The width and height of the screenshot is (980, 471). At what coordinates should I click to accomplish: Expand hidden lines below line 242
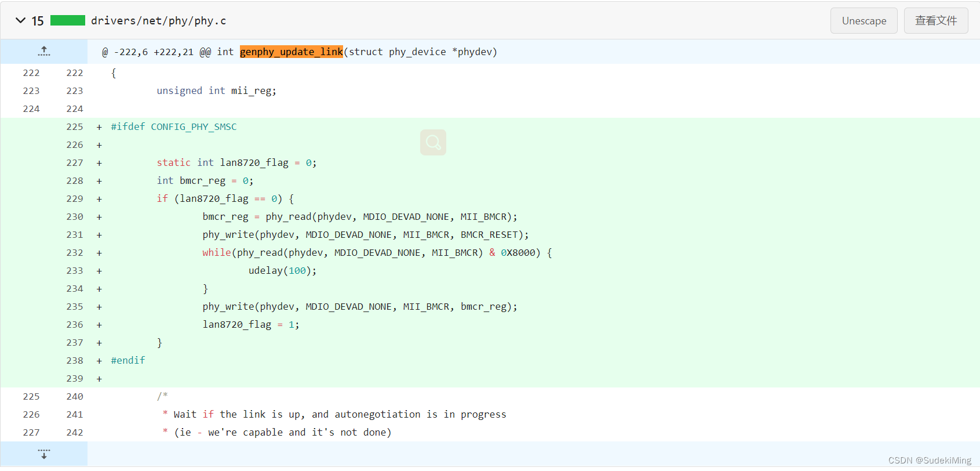pyautogui.click(x=44, y=454)
